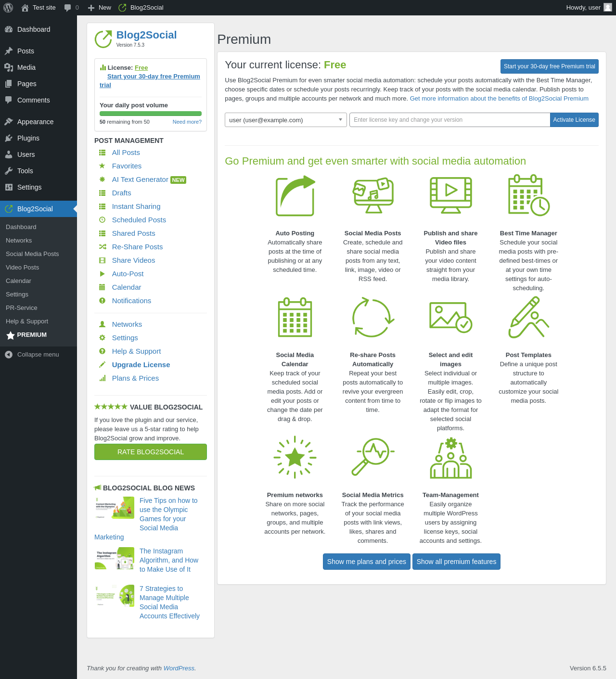Image resolution: width=616 pixels, height=679 pixels.
Task: Open Video Posts in the submenu
Action: point(22,268)
